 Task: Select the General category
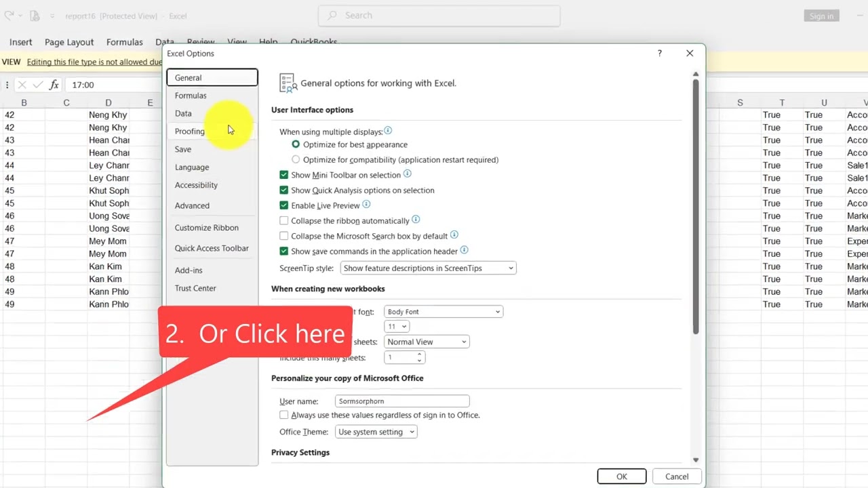212,77
